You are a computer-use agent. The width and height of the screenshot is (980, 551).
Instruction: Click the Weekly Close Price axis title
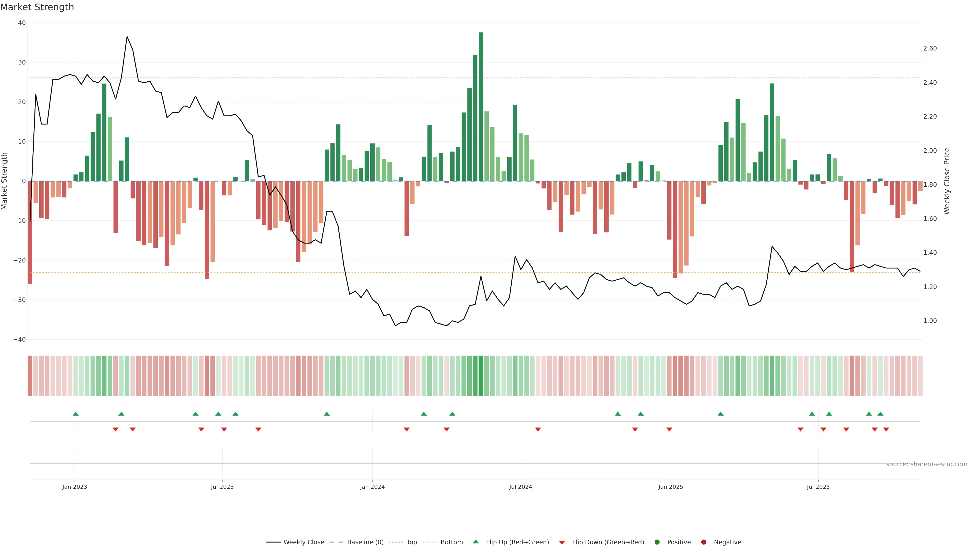coord(947,181)
